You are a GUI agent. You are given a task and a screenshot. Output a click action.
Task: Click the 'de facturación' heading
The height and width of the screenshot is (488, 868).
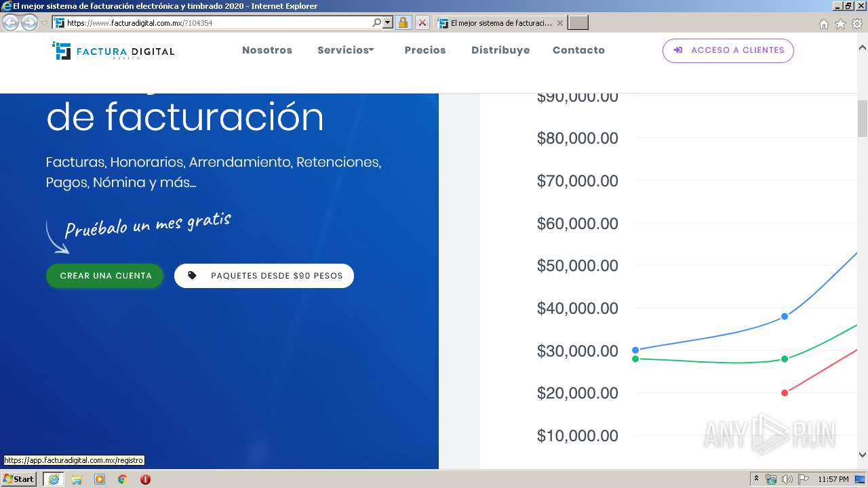pyautogui.click(x=184, y=117)
